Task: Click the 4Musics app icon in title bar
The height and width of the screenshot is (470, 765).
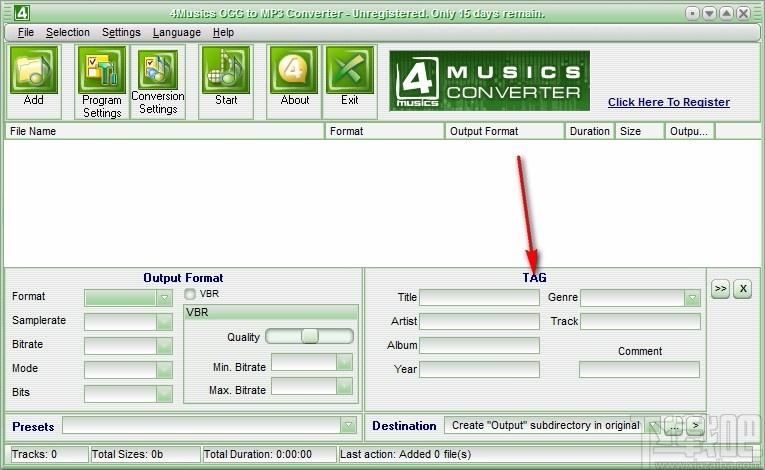Action: [21, 13]
